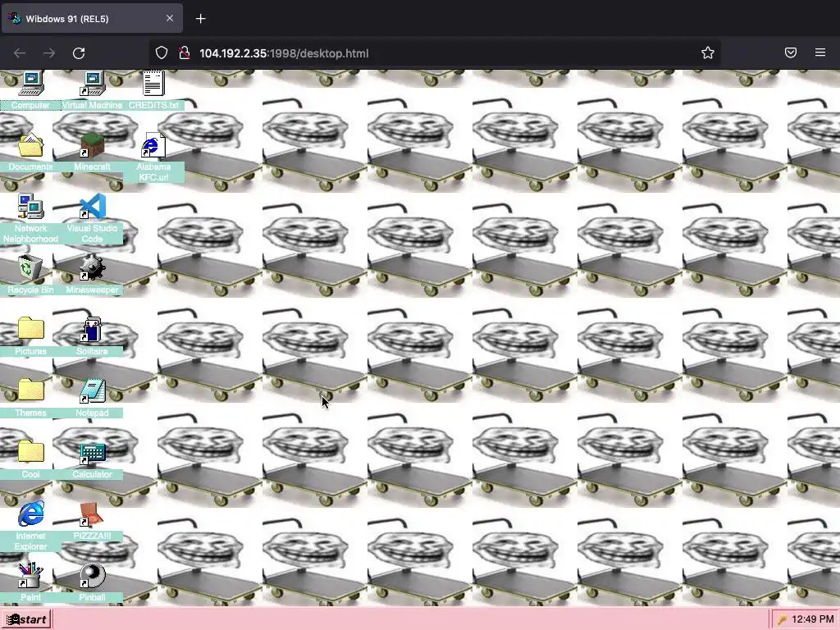Open the Start menu button
This screenshot has width=840, height=630.
(26, 620)
